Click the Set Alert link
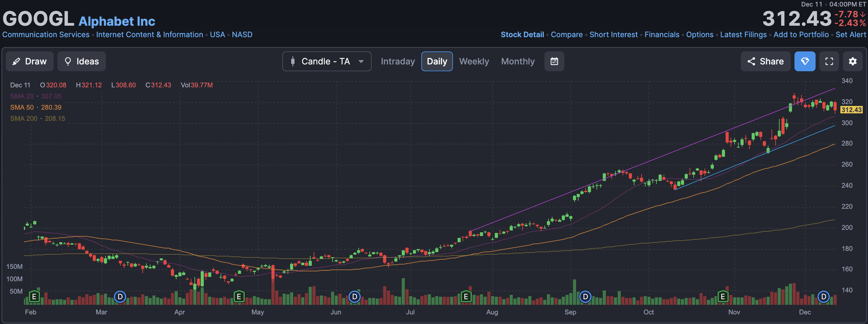 point(851,35)
